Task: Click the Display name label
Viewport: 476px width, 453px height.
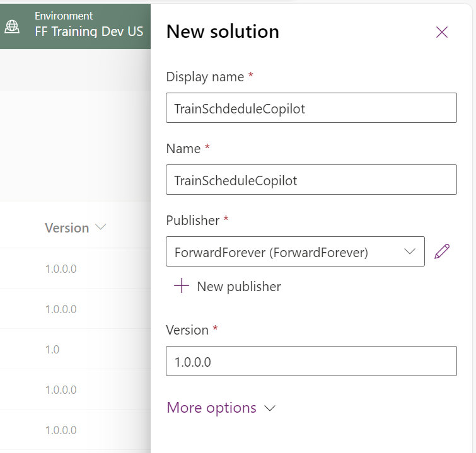Action: [x=205, y=77]
